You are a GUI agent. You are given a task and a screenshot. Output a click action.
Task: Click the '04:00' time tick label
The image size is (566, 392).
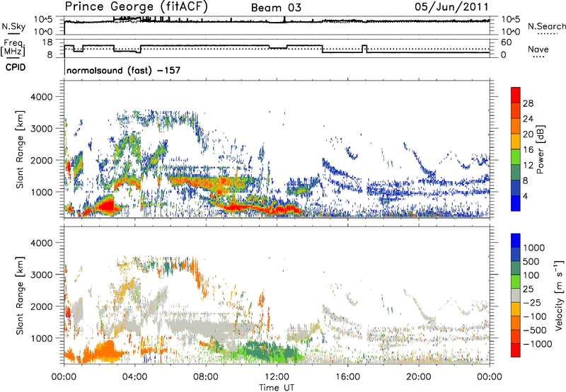pyautogui.click(x=134, y=377)
